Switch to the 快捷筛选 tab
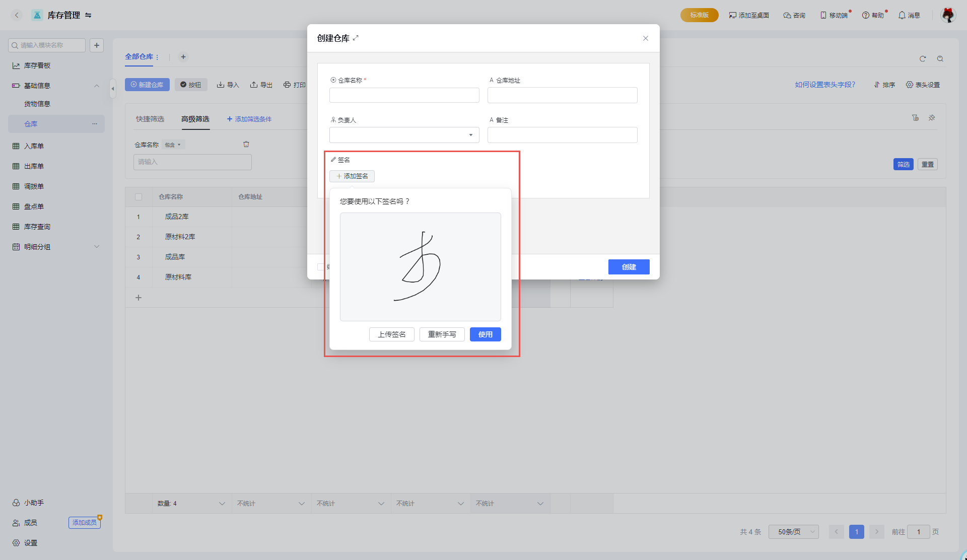The width and height of the screenshot is (967, 560). pos(150,119)
